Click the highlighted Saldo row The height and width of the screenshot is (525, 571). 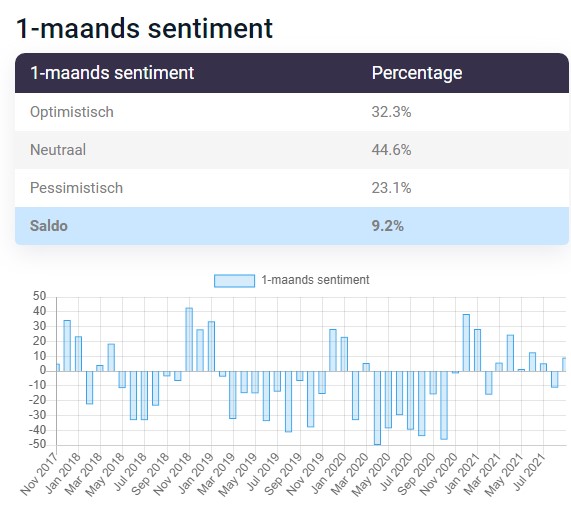tap(292, 226)
